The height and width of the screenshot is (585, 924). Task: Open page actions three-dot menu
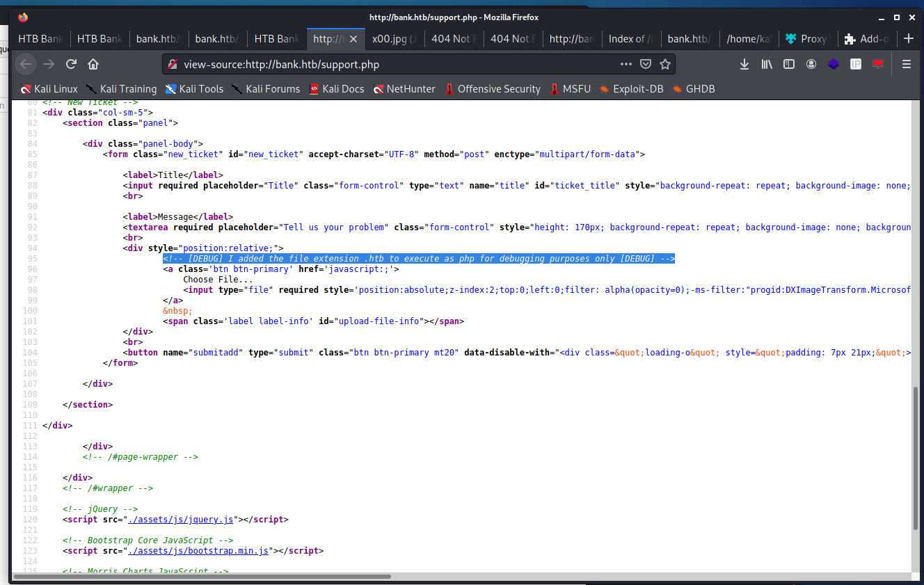pyautogui.click(x=626, y=64)
